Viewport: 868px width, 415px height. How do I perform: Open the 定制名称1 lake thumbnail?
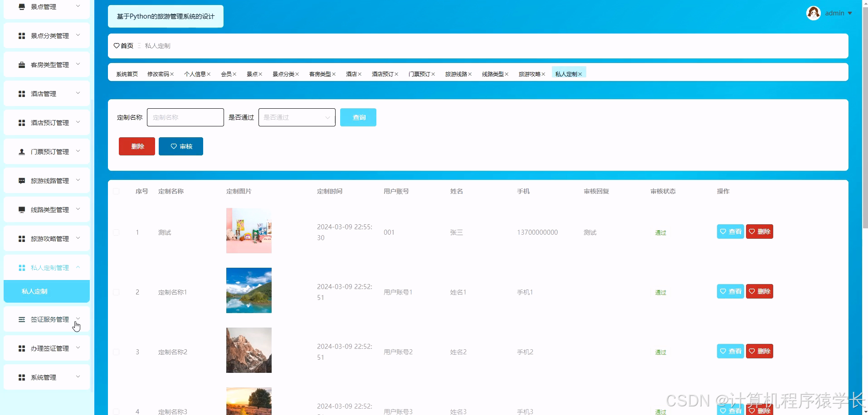(x=249, y=290)
